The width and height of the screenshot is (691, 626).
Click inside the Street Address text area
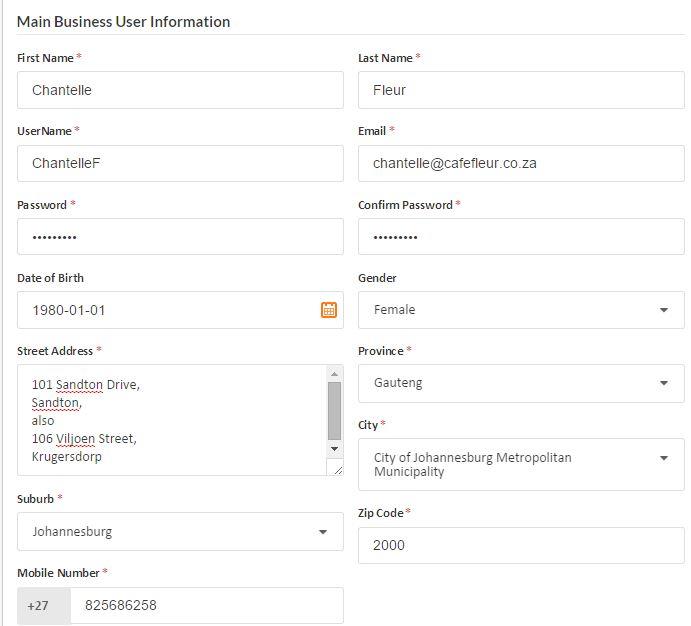point(170,420)
